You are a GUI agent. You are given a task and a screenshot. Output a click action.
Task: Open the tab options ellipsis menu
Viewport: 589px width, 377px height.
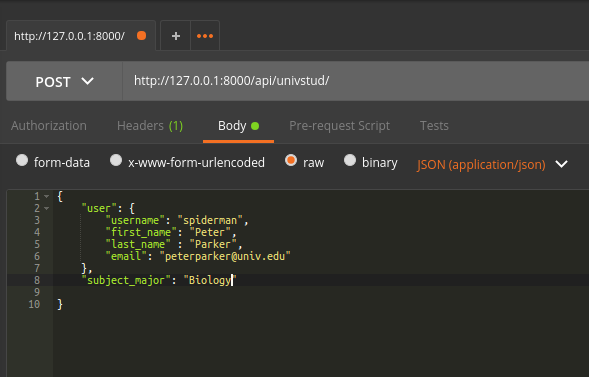coord(205,36)
